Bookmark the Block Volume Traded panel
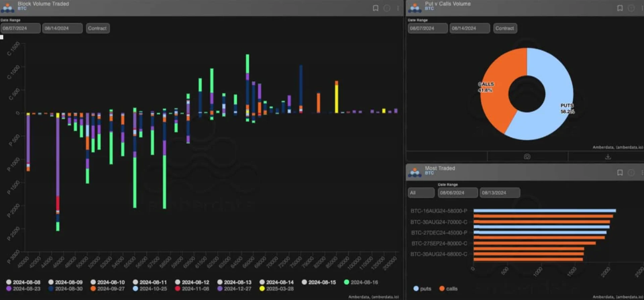Screen dimensions: 644x300 [376, 8]
